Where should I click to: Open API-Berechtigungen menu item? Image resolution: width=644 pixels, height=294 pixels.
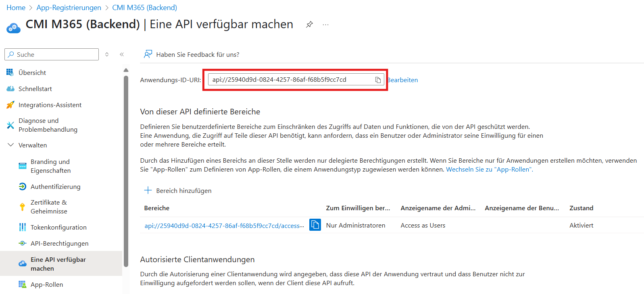pyautogui.click(x=59, y=243)
